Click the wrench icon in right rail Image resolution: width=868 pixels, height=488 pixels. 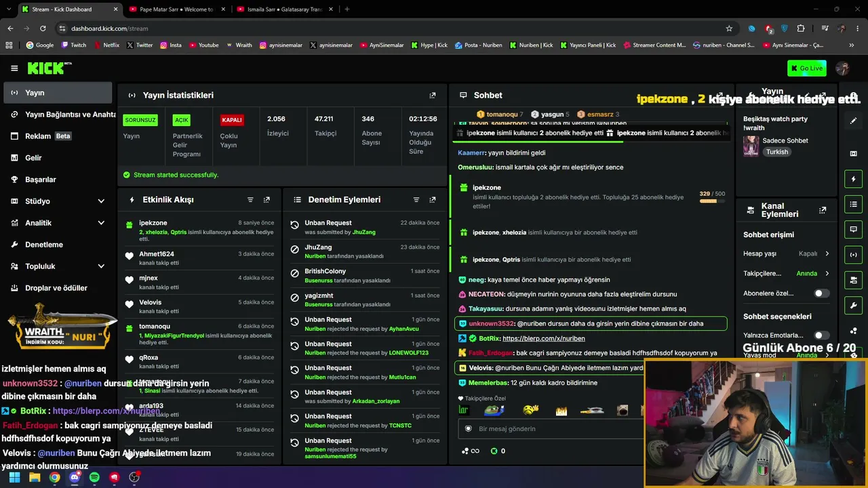[854, 306]
